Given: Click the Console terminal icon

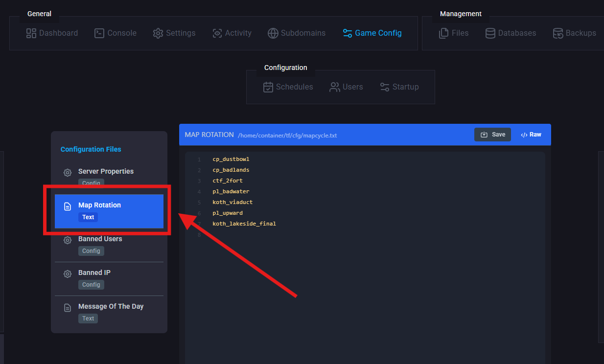Looking at the screenshot, I should [x=99, y=33].
